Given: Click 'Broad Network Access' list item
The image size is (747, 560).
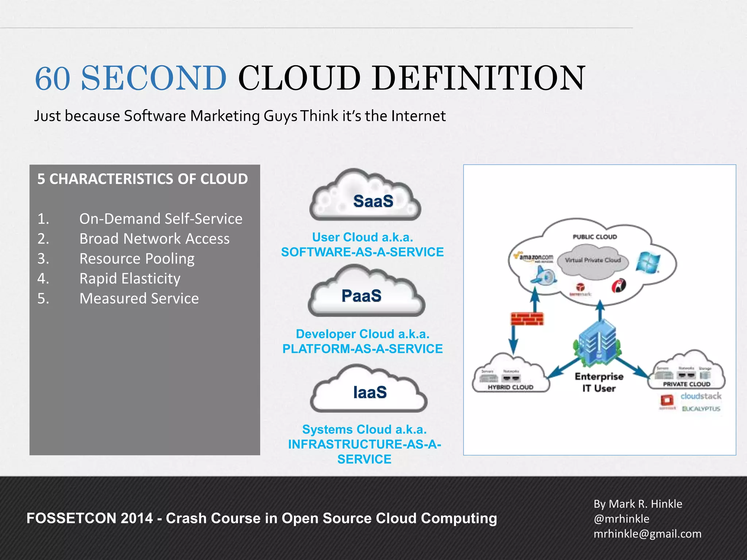Looking at the screenshot, I should [x=155, y=238].
